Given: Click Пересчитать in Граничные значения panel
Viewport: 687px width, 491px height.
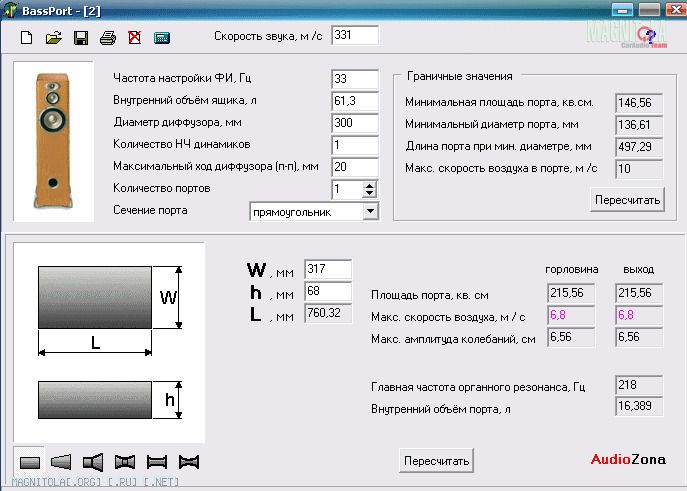Looking at the screenshot, I should coord(627,199).
